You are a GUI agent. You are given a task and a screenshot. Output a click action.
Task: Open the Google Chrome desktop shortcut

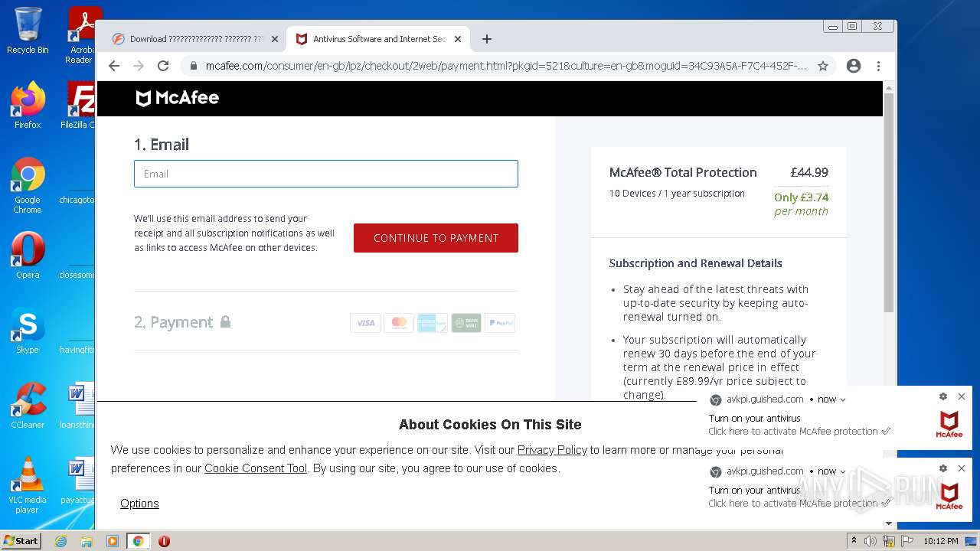(28, 186)
